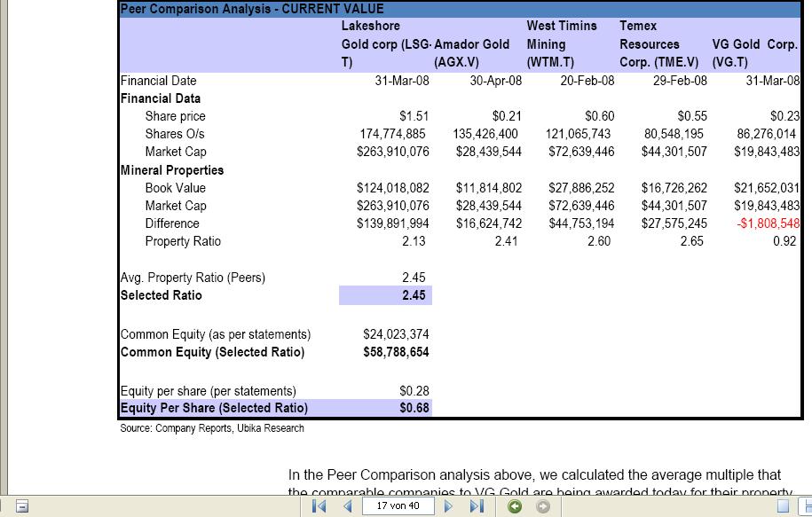Select the Amador Gold (AGX.V) header
This screenshot has height=517, width=812.
click(x=472, y=52)
